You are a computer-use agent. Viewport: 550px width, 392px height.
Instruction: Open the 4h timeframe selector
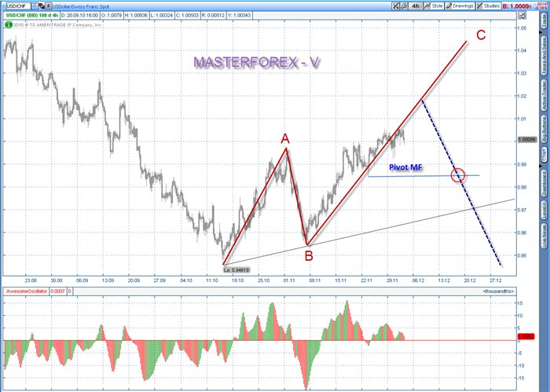[416, 6]
